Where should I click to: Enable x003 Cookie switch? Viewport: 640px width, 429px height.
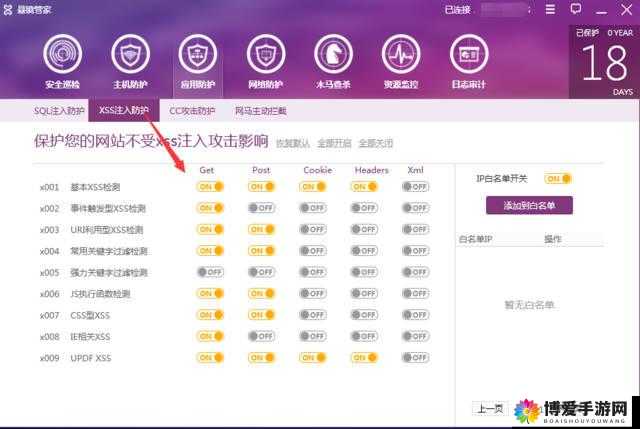(313, 229)
